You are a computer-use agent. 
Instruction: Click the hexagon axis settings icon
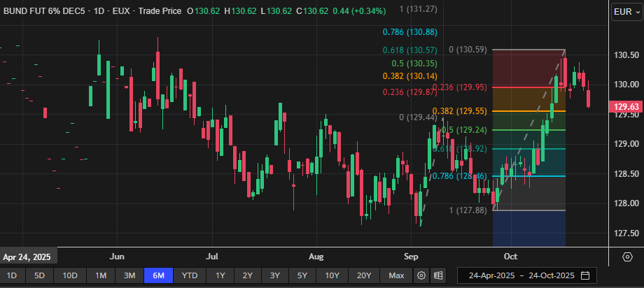pos(627,257)
